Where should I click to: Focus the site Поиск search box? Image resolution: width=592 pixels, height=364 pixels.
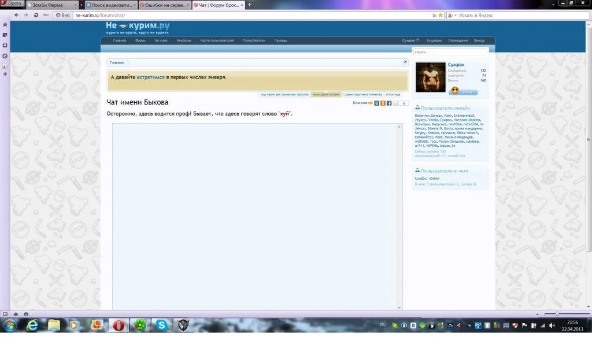450,52
